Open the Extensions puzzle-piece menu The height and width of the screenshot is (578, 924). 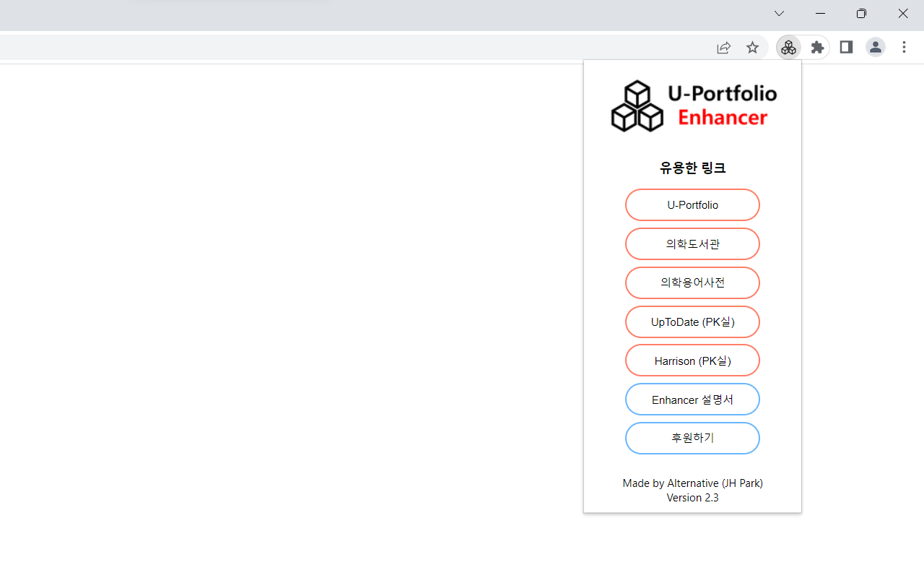817,48
